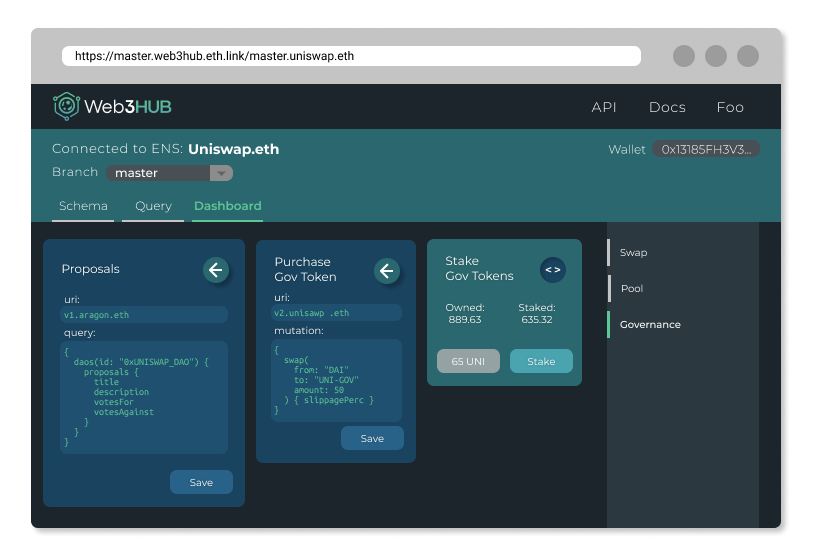813x557 pixels.
Task: Click the Web3HUB logo icon
Action: (x=66, y=106)
